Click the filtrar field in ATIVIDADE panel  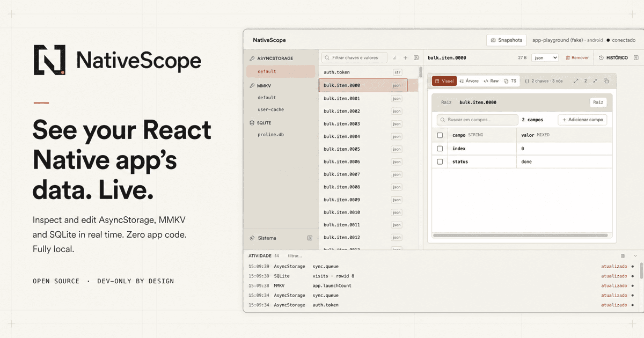pos(295,256)
